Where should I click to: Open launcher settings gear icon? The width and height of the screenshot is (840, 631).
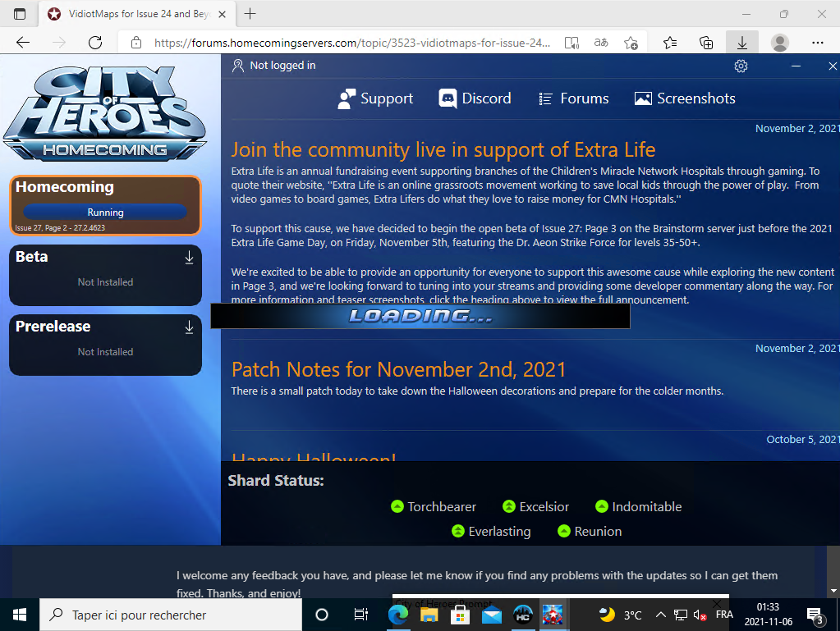(741, 66)
